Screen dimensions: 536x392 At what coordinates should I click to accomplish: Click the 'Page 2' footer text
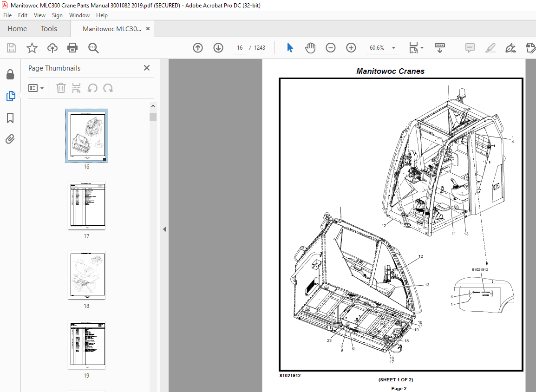pos(399,389)
